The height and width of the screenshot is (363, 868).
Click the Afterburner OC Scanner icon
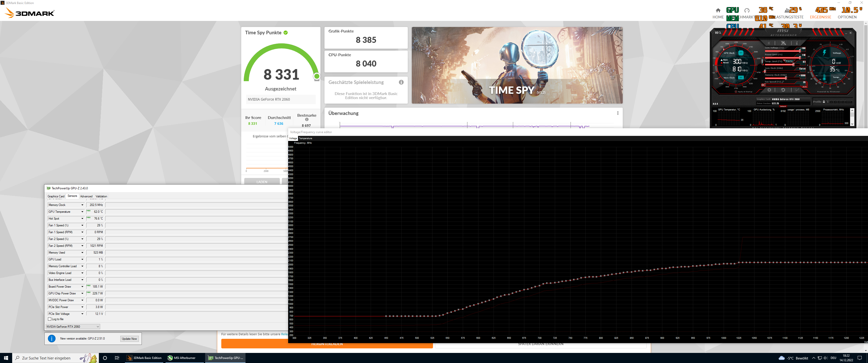pos(718,33)
